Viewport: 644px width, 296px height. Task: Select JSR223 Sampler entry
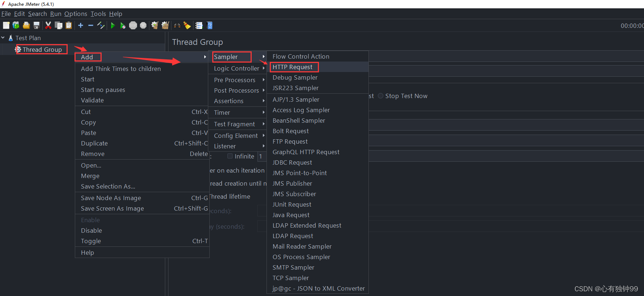[317, 88]
